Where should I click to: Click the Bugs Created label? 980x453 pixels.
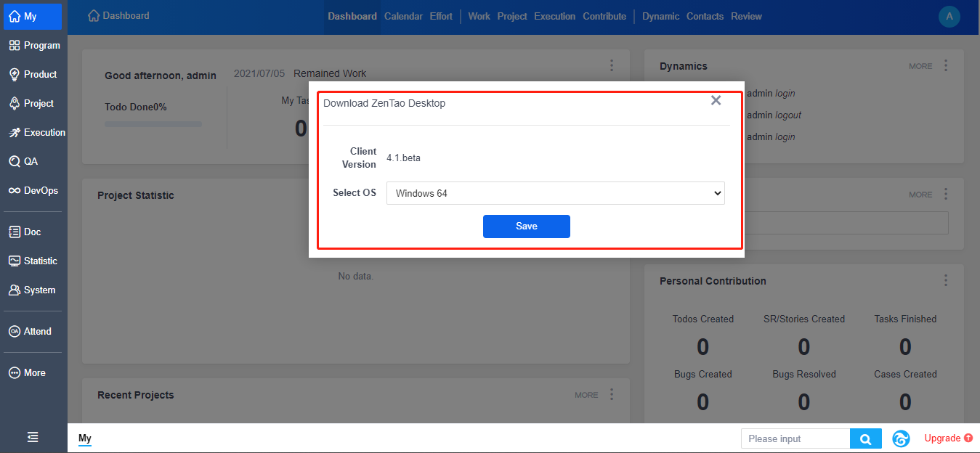point(703,374)
